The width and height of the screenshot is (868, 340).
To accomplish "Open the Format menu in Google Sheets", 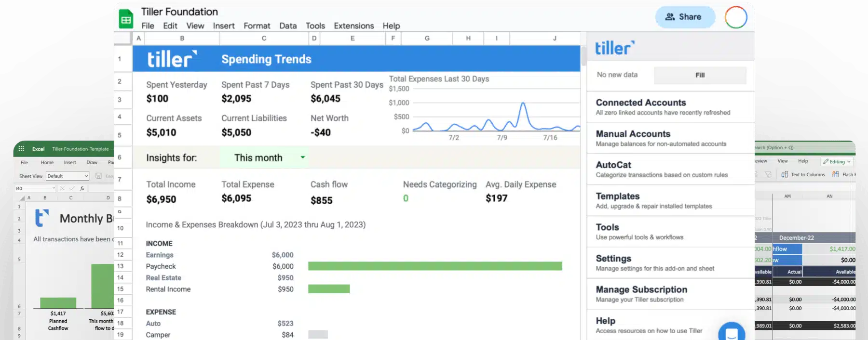I will pos(257,26).
